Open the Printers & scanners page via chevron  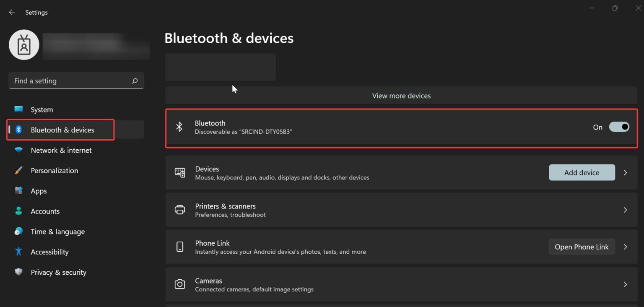(x=625, y=210)
